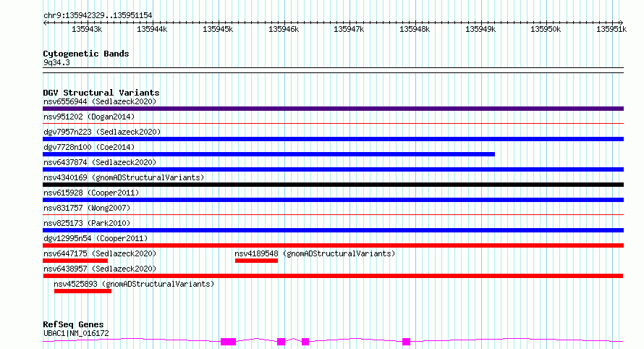The image size is (644, 349).
Task: Open variant label dgv7957n223 (Sedlazeck2020)
Action: pyautogui.click(x=102, y=132)
